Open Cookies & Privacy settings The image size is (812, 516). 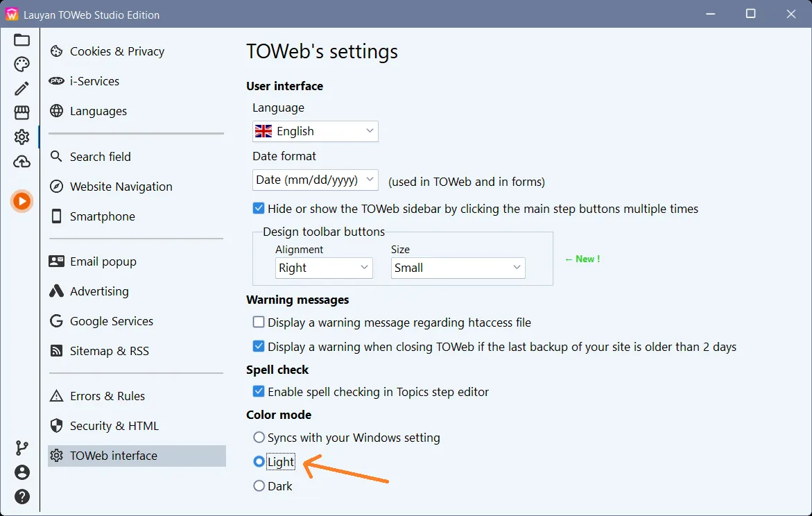click(117, 51)
